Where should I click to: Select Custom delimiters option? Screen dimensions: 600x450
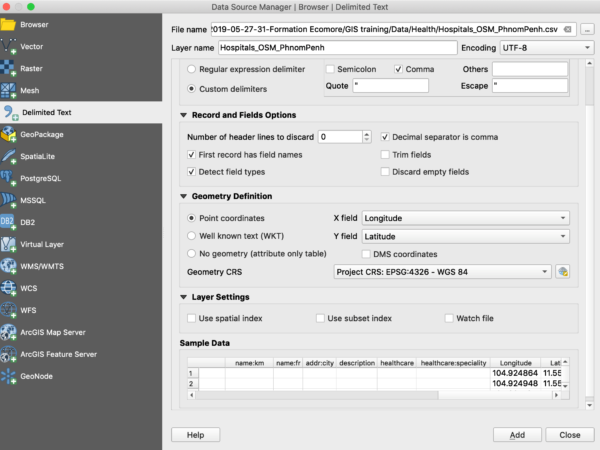191,89
